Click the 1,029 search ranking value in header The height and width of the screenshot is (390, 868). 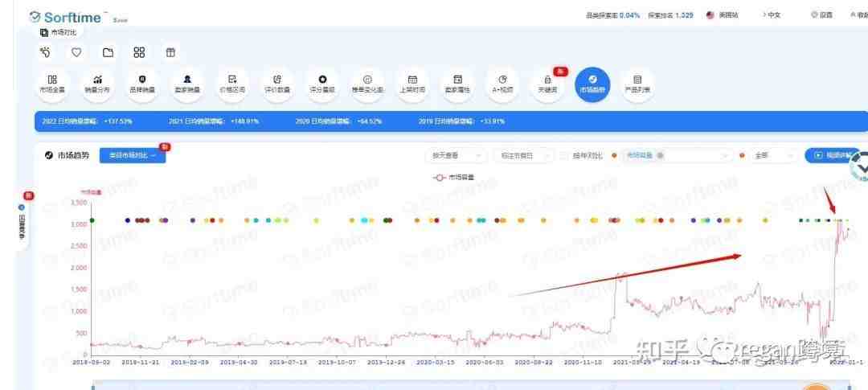pyautogui.click(x=684, y=15)
